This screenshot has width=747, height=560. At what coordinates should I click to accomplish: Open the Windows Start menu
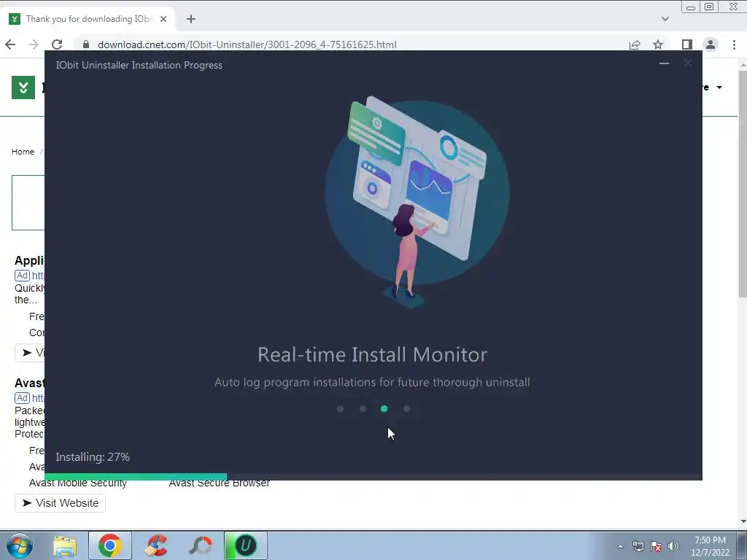tap(18, 545)
